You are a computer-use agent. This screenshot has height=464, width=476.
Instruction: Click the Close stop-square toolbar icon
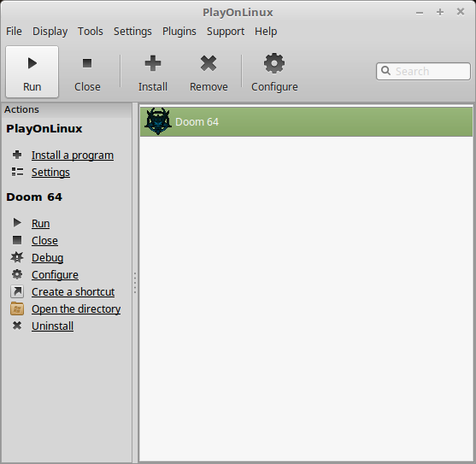[x=87, y=63]
